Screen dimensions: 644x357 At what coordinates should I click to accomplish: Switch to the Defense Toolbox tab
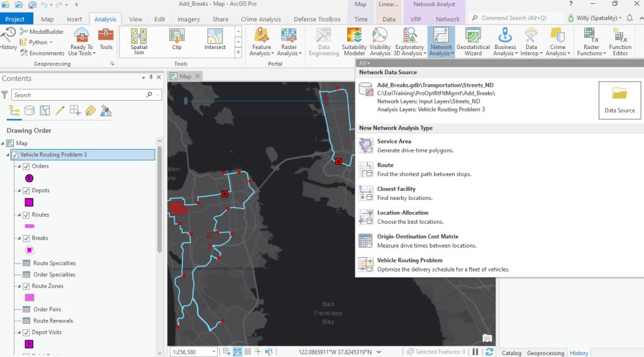317,19
